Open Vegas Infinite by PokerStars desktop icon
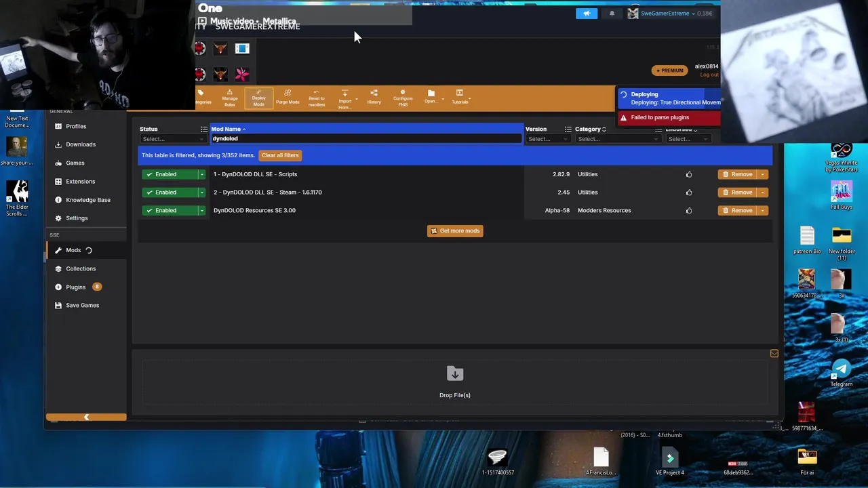Image resolution: width=868 pixels, height=488 pixels. point(842,157)
